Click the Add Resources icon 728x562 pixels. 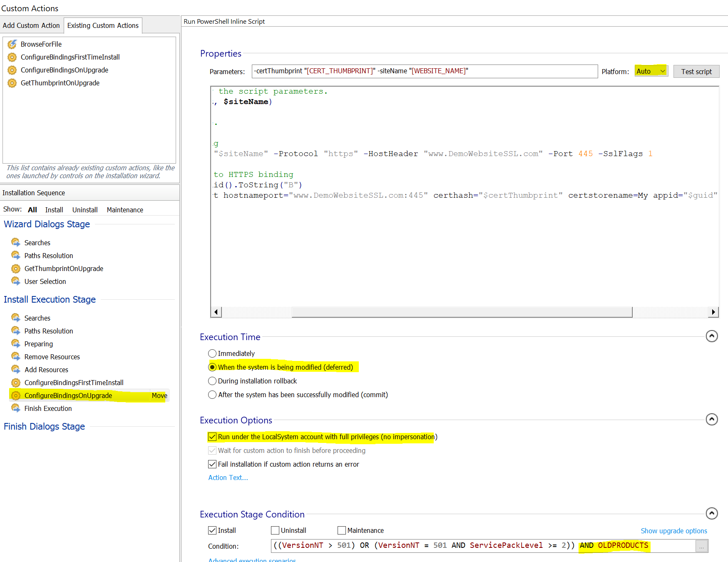click(16, 369)
